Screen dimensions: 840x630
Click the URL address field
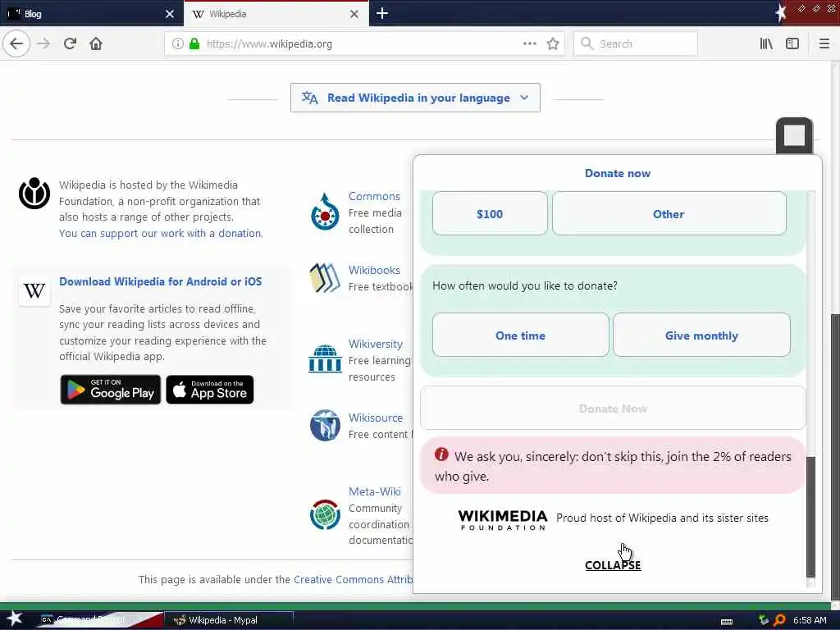pos(364,43)
